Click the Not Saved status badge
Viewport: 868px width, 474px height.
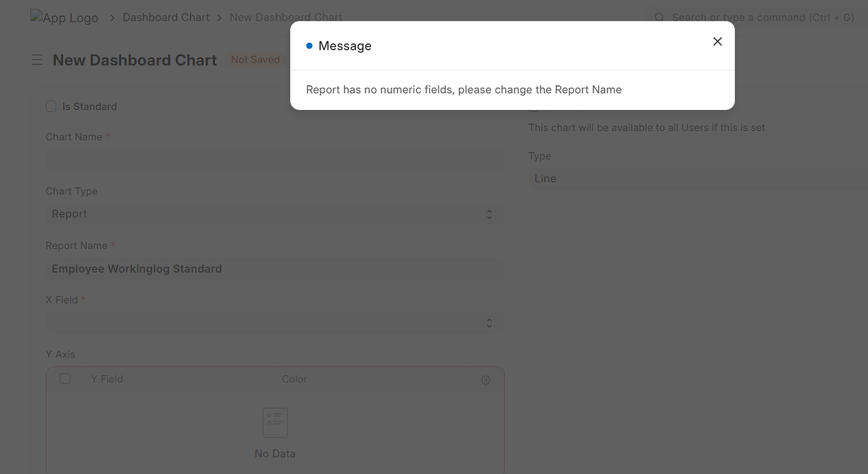[255, 59]
